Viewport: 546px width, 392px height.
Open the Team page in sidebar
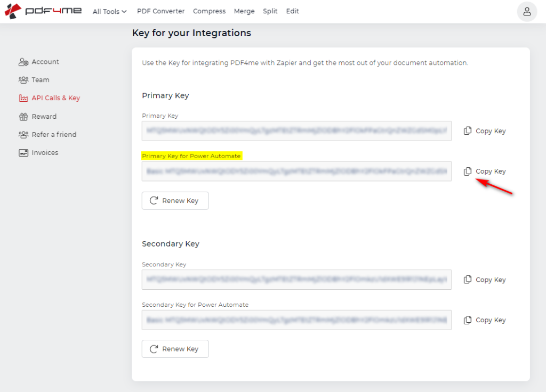pos(34,80)
